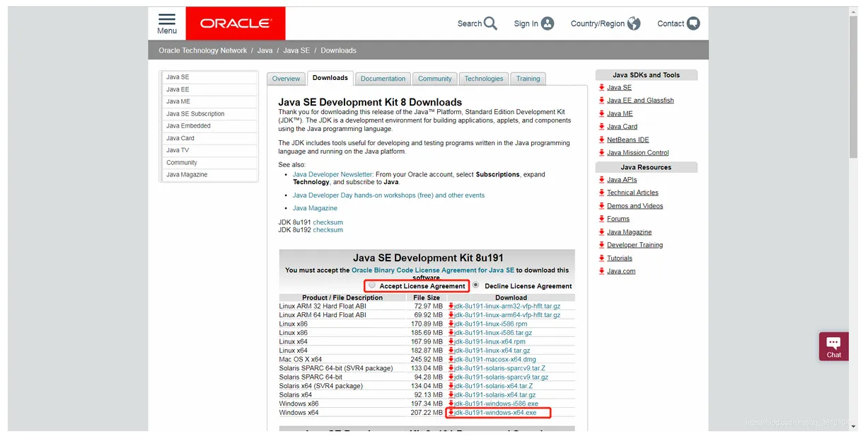Click the Contact speech bubble icon
868x439 pixels.
coord(693,23)
